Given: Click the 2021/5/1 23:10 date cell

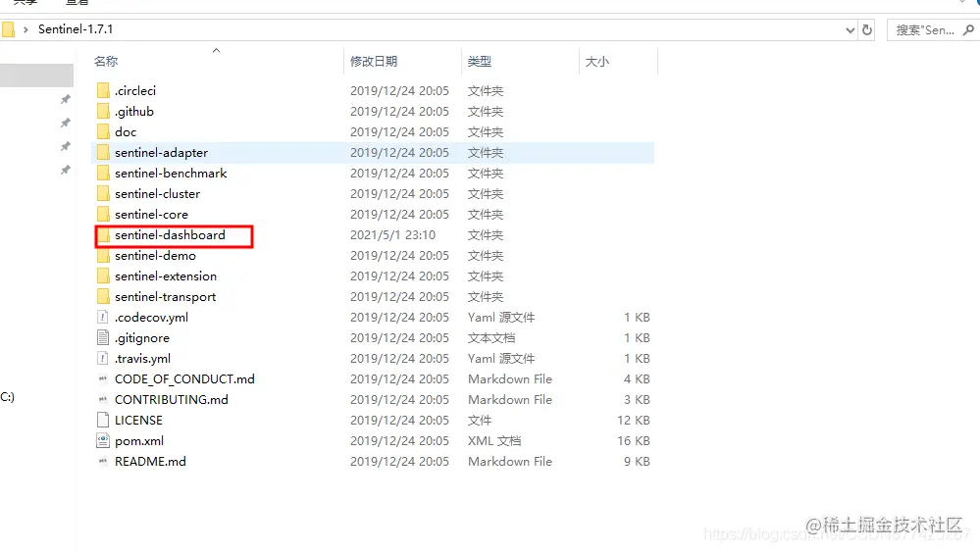Looking at the screenshot, I should click(392, 234).
